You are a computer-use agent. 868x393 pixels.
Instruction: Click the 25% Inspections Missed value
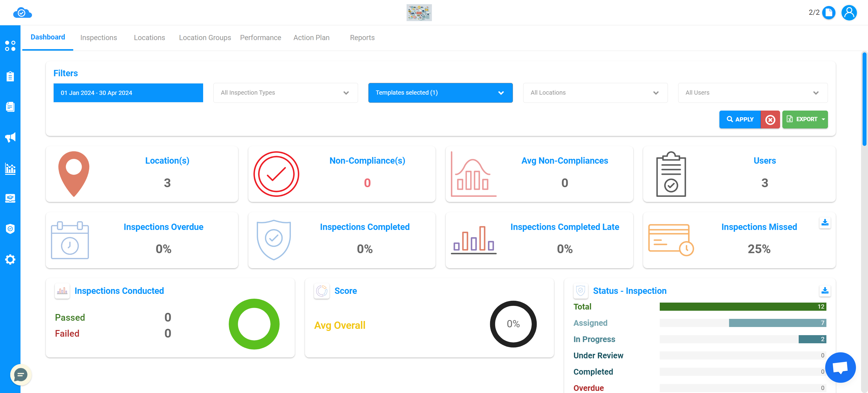(x=759, y=249)
